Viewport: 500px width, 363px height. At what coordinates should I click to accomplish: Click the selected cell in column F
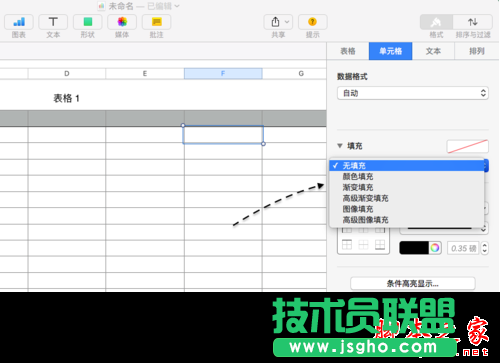223,135
